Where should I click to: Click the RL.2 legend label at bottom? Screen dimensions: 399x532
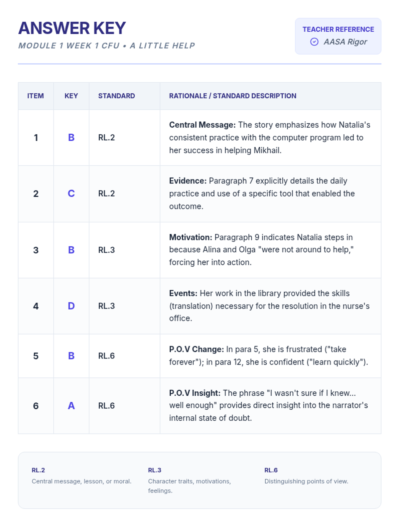pyautogui.click(x=38, y=470)
